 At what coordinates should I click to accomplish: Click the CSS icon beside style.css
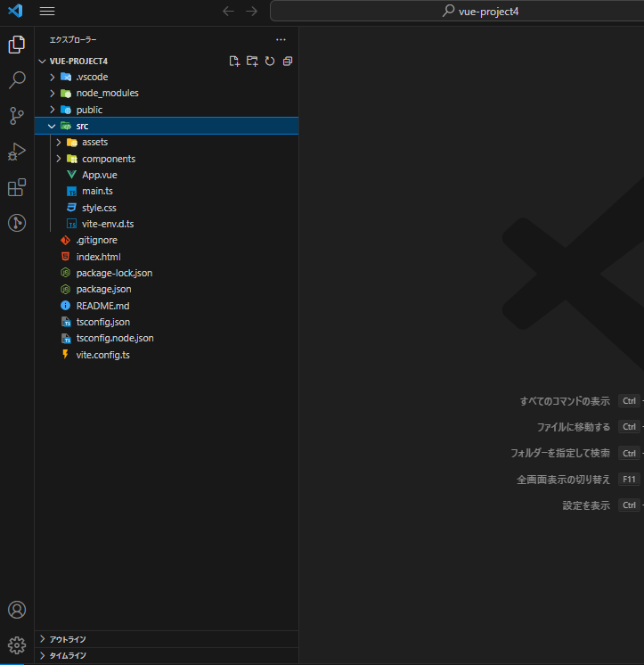[71, 208]
